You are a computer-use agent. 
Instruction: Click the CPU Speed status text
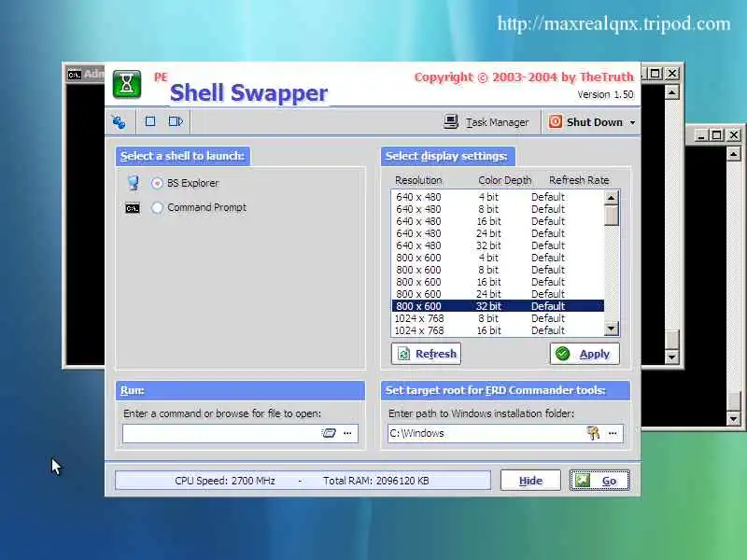point(225,481)
